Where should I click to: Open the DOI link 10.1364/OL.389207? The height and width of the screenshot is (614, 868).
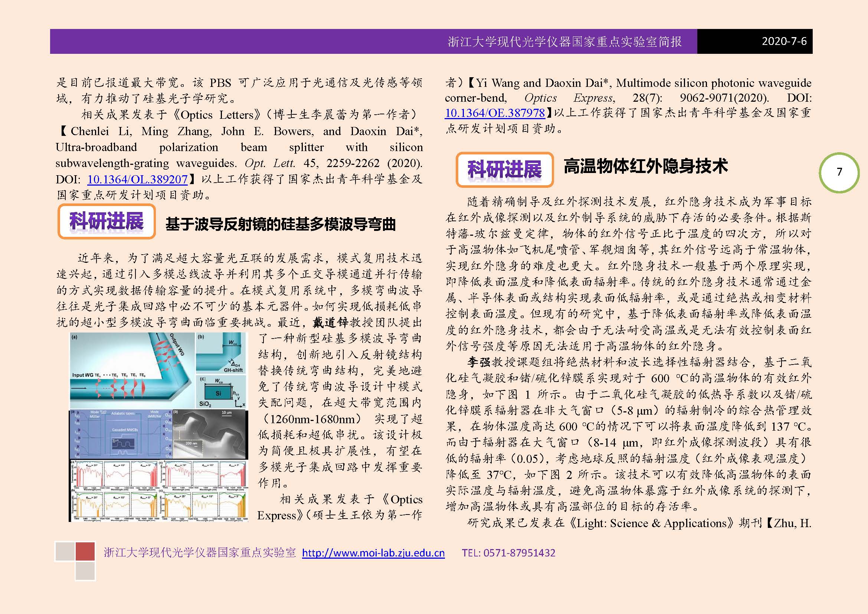[x=138, y=179]
